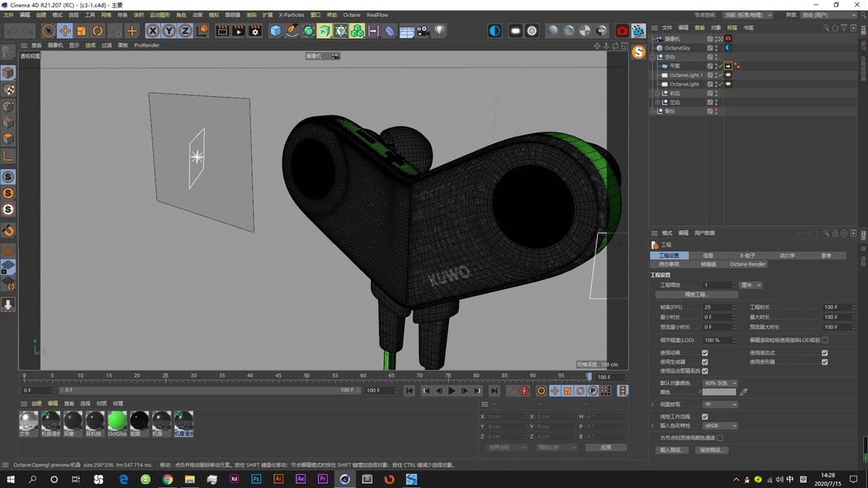Open the 文件 menu in the menu bar
Viewport: 868px width, 488px height.
coord(9,15)
